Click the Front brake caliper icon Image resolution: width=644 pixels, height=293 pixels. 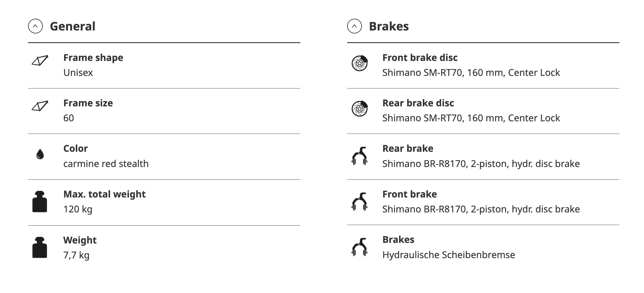tap(360, 202)
